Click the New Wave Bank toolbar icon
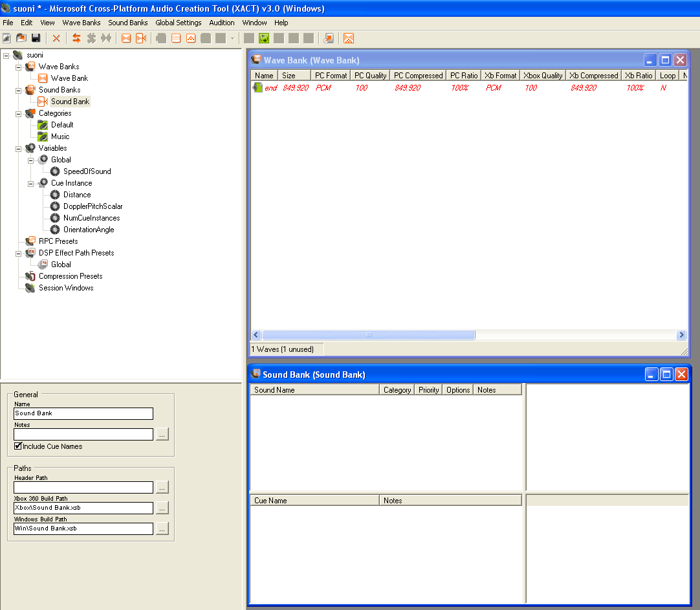700x610 pixels. tap(126, 38)
